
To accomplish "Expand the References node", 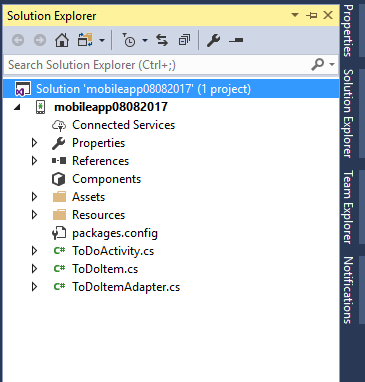I will click(34, 161).
